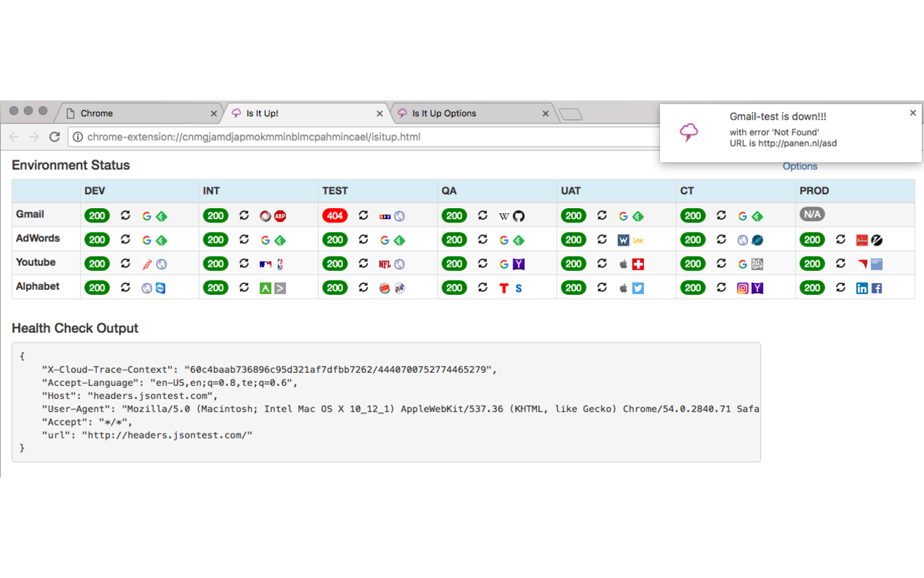Switch to the Is It Up Options tab

click(x=473, y=113)
